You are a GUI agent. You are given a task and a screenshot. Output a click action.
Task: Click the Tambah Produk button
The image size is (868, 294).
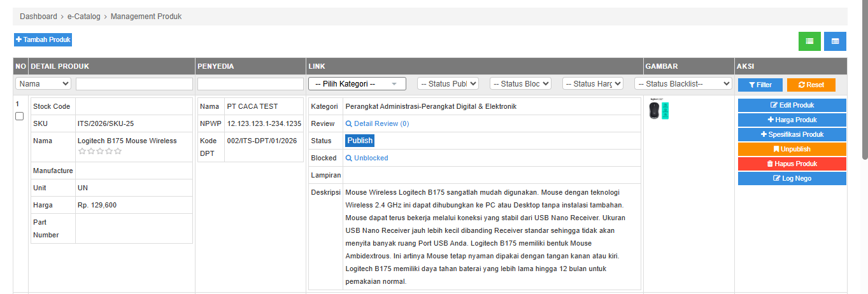point(43,40)
